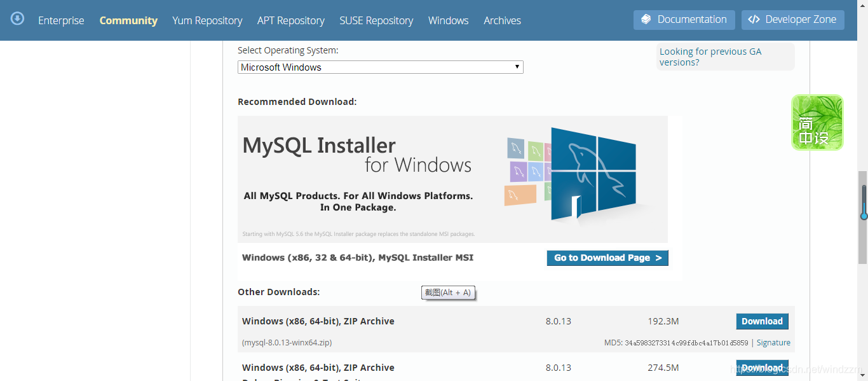868x381 pixels.
Task: Click the 274.5M file size value
Action: click(663, 368)
